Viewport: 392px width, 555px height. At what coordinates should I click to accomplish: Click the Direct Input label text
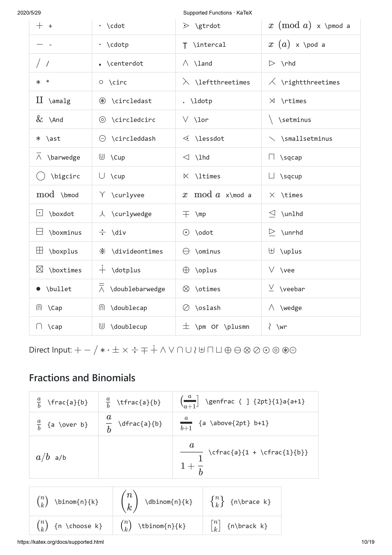tap(50, 350)
